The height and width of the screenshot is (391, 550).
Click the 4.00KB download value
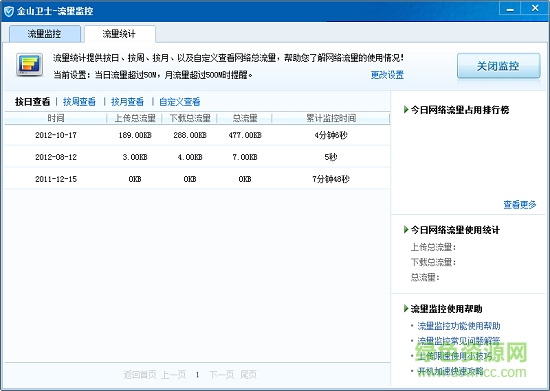click(190, 157)
